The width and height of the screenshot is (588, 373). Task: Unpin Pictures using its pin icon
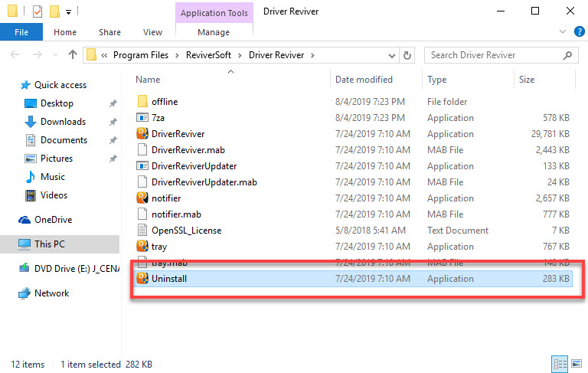pyautogui.click(x=113, y=159)
